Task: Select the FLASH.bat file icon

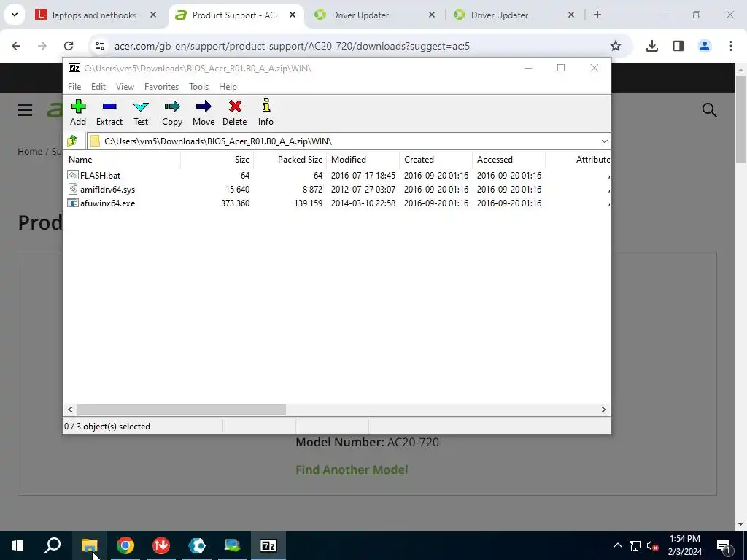Action: [73, 175]
